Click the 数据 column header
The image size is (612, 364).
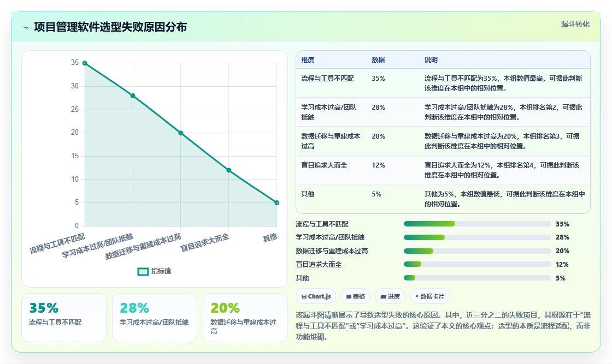pos(378,59)
